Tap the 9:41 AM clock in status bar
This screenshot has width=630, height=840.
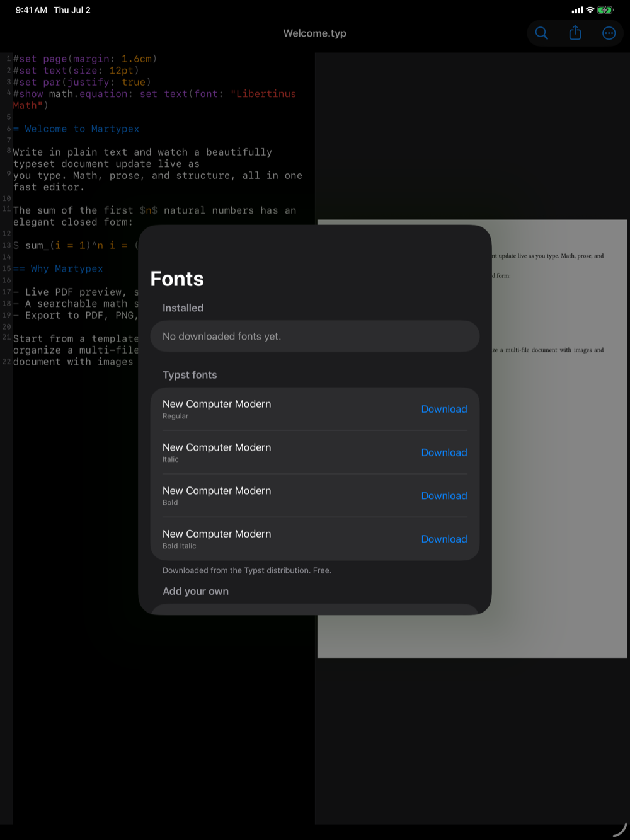(x=31, y=10)
